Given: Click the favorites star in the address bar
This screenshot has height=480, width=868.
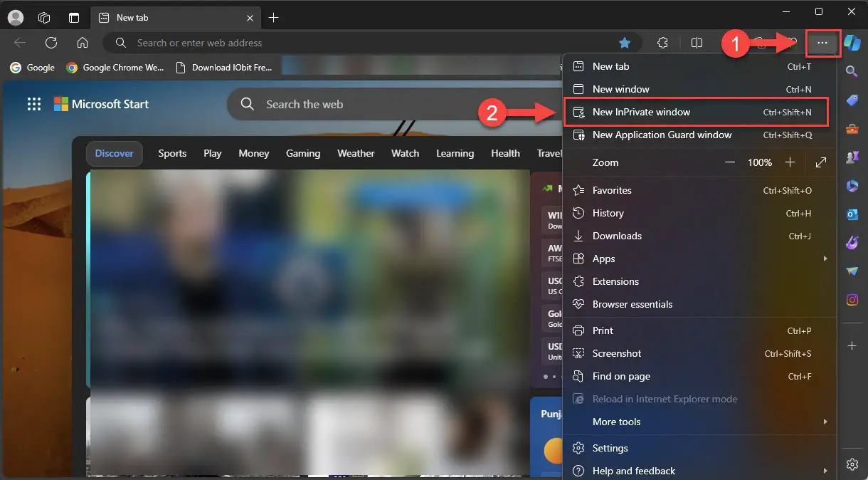Looking at the screenshot, I should click(x=625, y=43).
